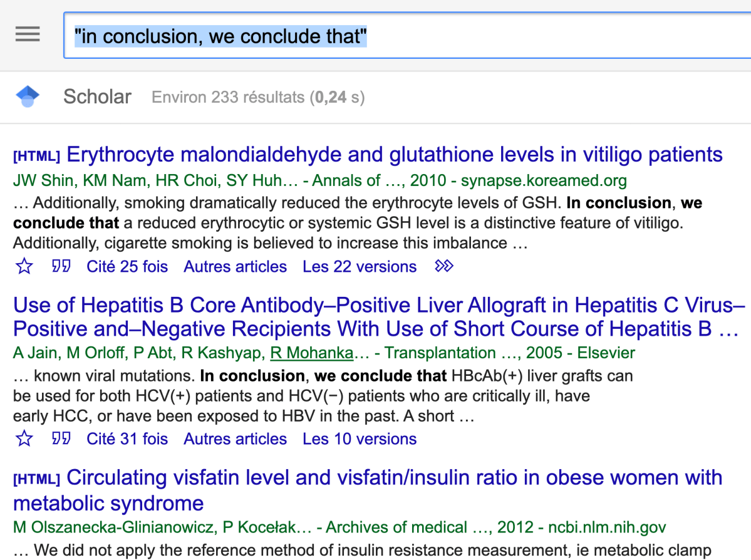The height and width of the screenshot is (560, 751).
Task: Click the 'Scholar' label
Action: [x=97, y=97]
